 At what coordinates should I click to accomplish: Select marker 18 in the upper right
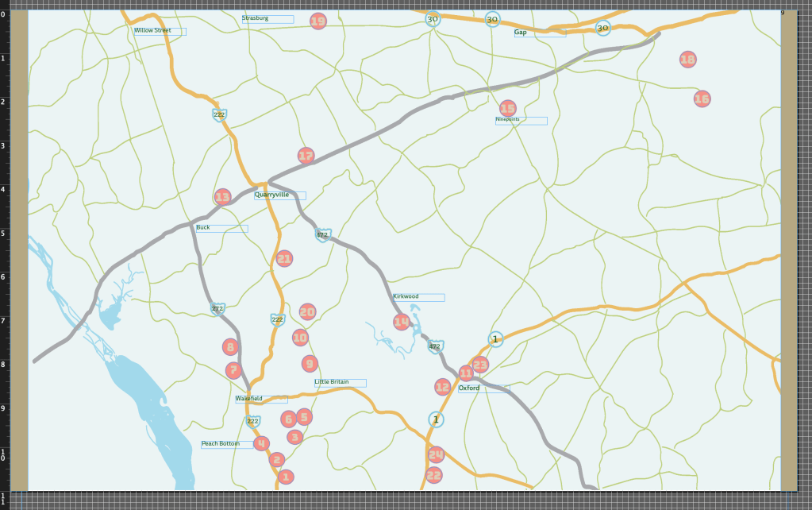tap(687, 60)
